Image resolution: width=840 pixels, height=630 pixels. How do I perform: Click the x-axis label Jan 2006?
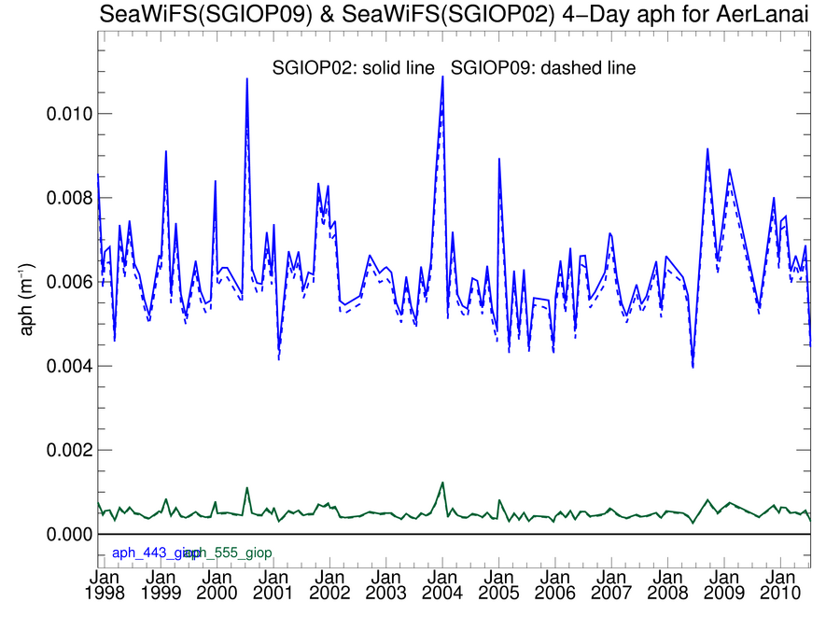pyautogui.click(x=555, y=585)
